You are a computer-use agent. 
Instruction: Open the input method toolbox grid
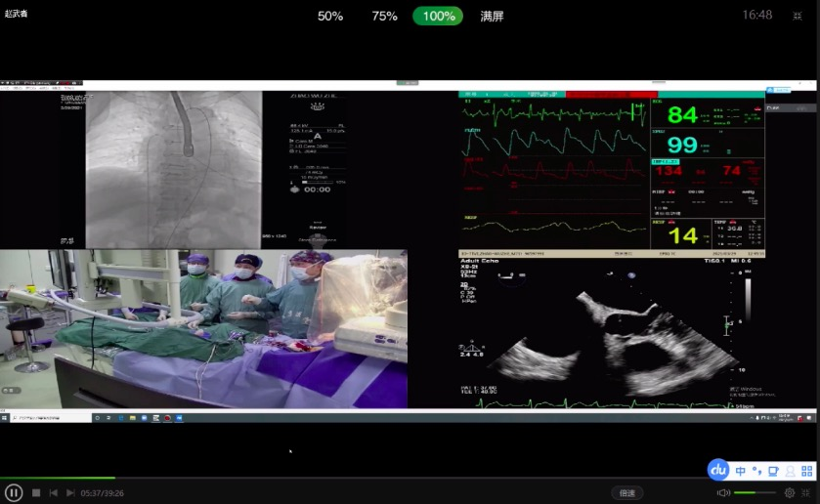[807, 471]
